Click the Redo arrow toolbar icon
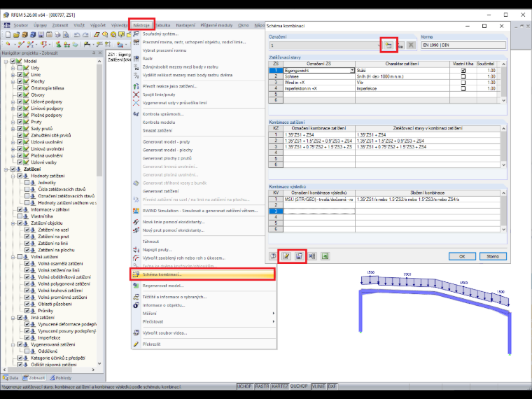The width and height of the screenshot is (532, 399). pyautogui.click(x=86, y=34)
